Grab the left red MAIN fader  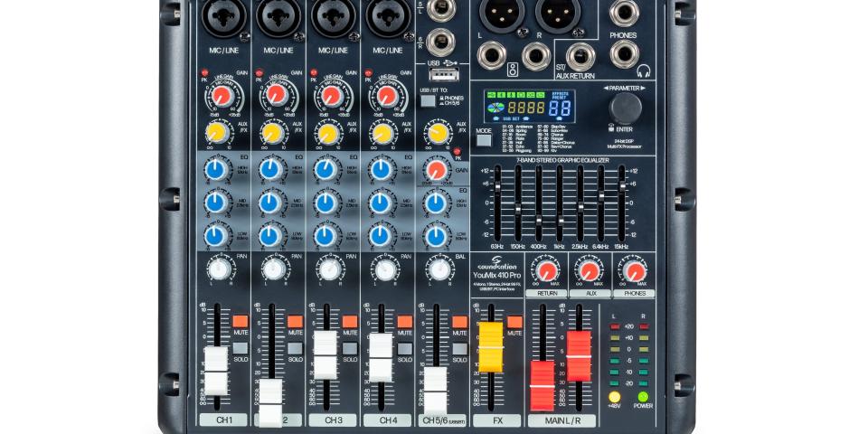542,386
